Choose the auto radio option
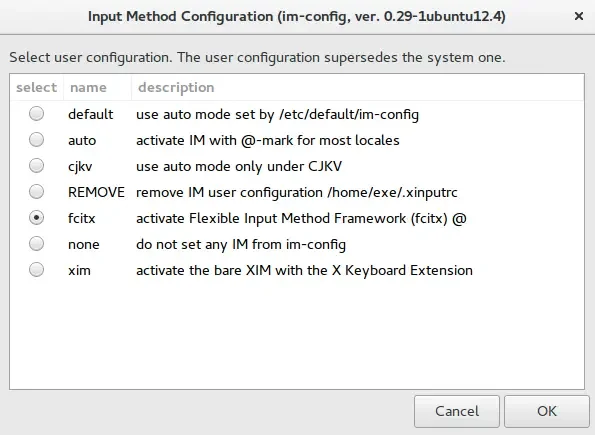 point(36,140)
